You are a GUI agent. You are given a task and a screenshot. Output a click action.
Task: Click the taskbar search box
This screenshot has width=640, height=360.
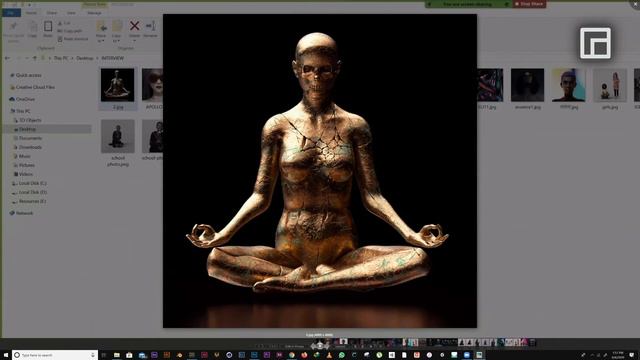pos(55,355)
